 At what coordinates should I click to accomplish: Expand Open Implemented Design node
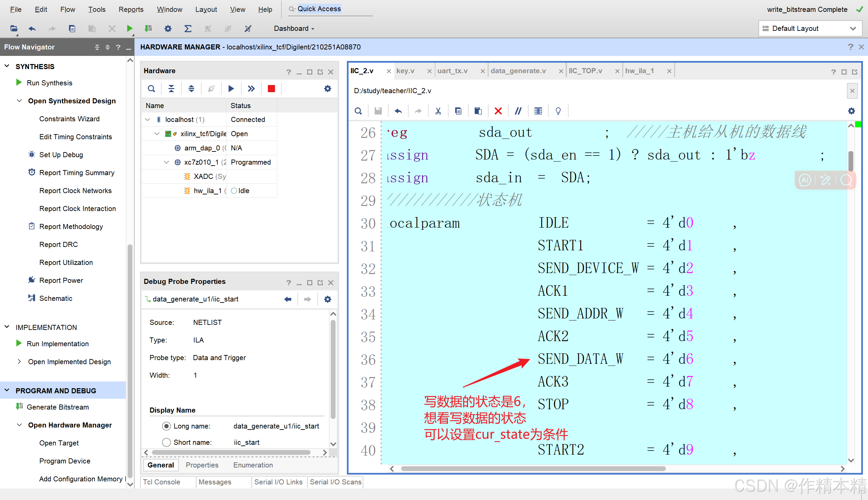point(19,361)
